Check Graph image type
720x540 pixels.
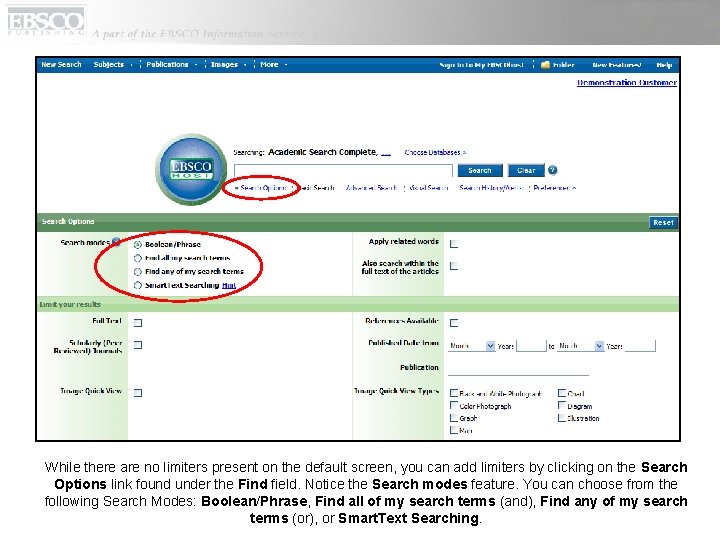(x=454, y=418)
